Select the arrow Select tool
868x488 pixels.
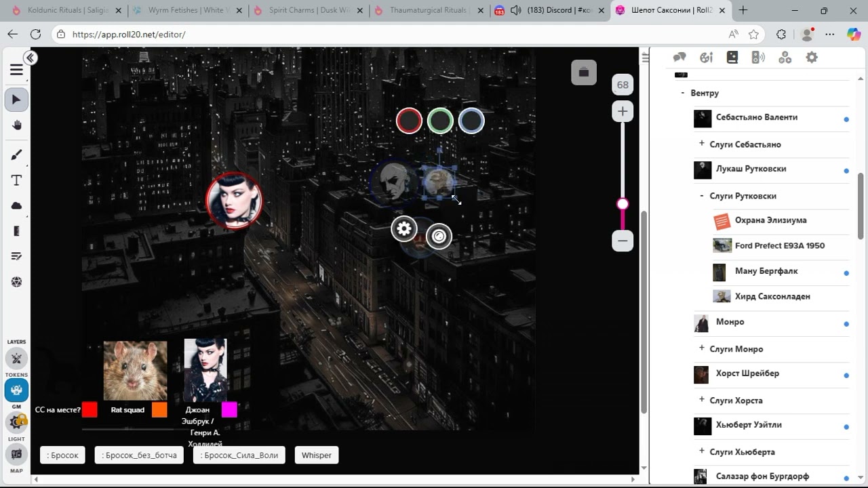[x=16, y=100]
